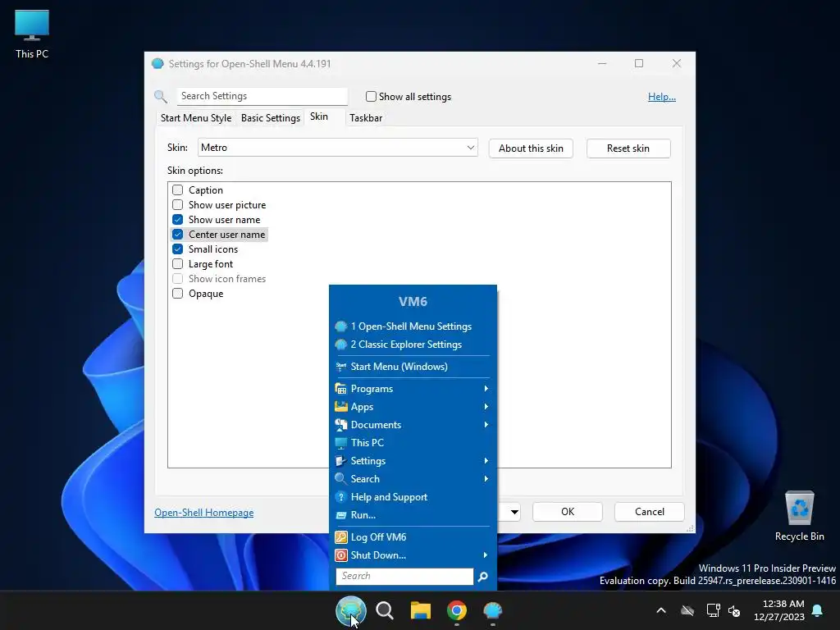Confirm with the OK button

(x=568, y=512)
